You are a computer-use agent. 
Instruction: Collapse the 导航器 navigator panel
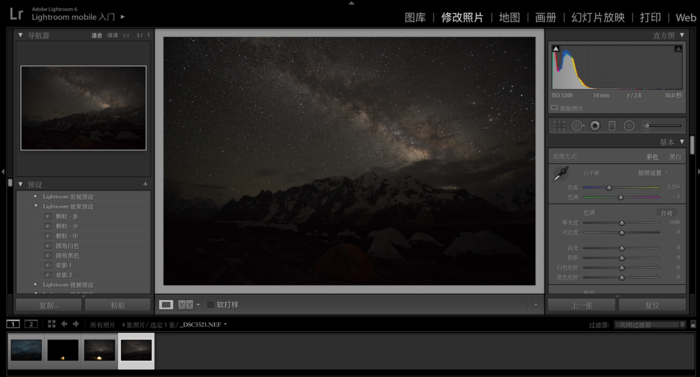click(20, 35)
